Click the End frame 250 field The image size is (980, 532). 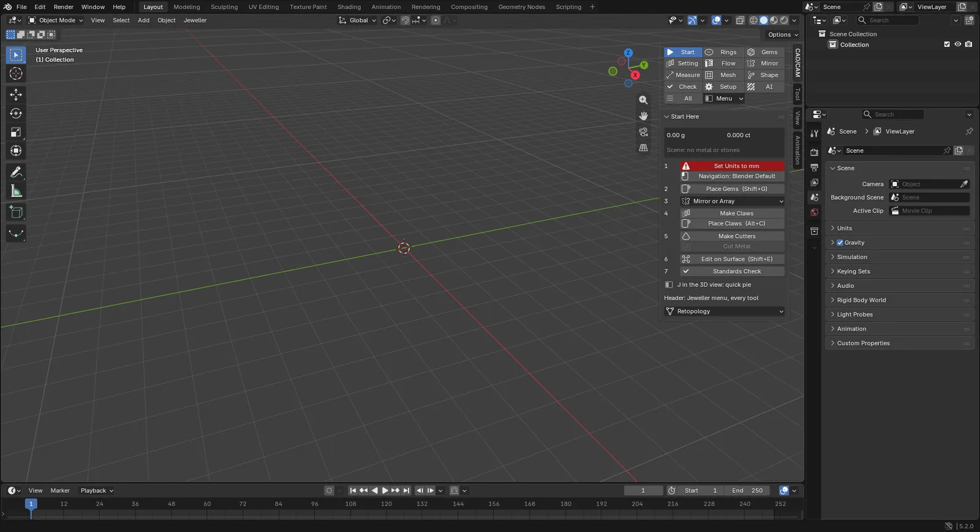[x=747, y=490]
